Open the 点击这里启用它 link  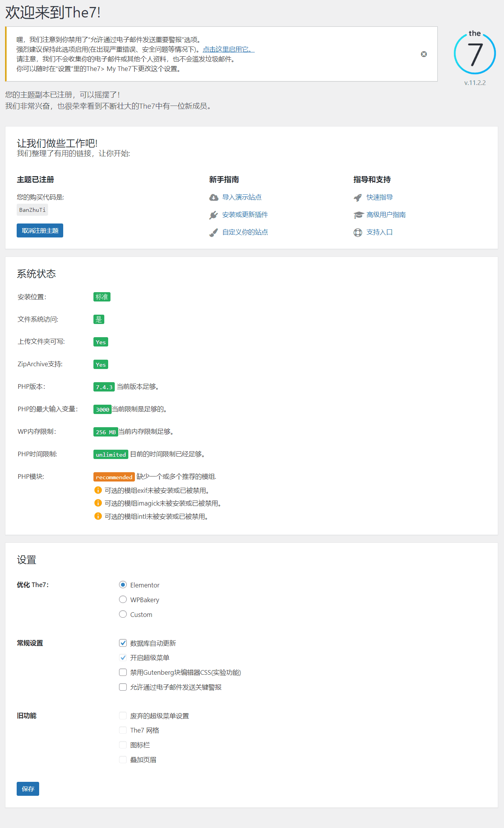pos(228,49)
